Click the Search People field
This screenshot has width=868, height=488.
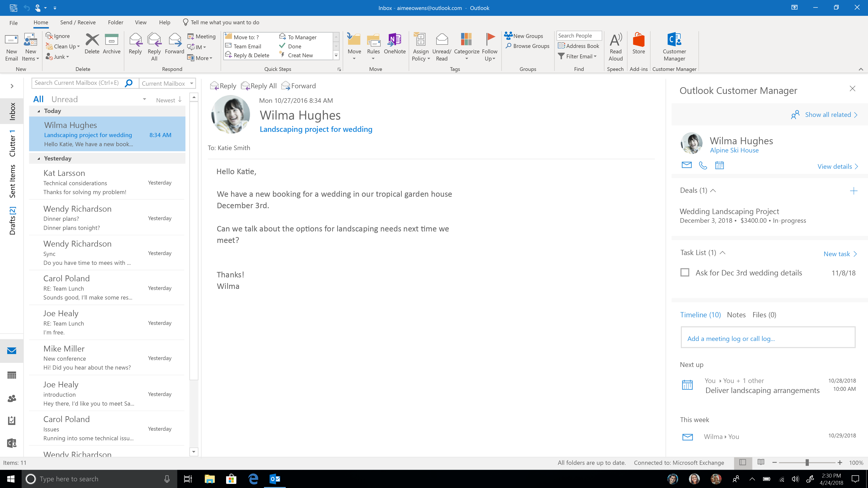579,36
